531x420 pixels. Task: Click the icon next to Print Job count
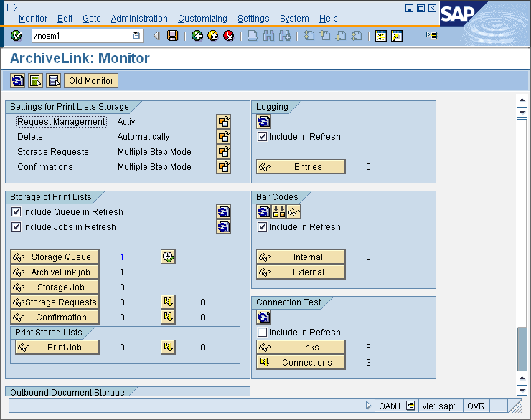point(168,348)
